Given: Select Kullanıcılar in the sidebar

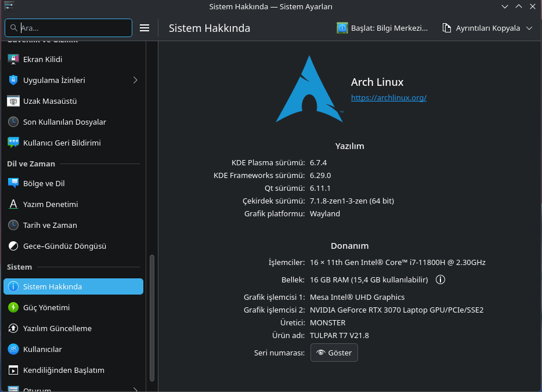Looking at the screenshot, I should pos(73,349).
